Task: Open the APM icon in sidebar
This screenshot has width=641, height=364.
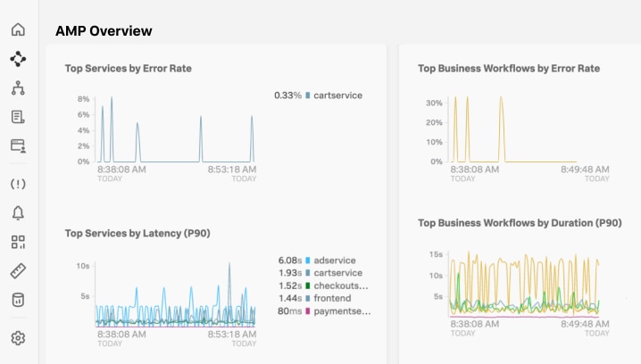Action: tap(18, 59)
